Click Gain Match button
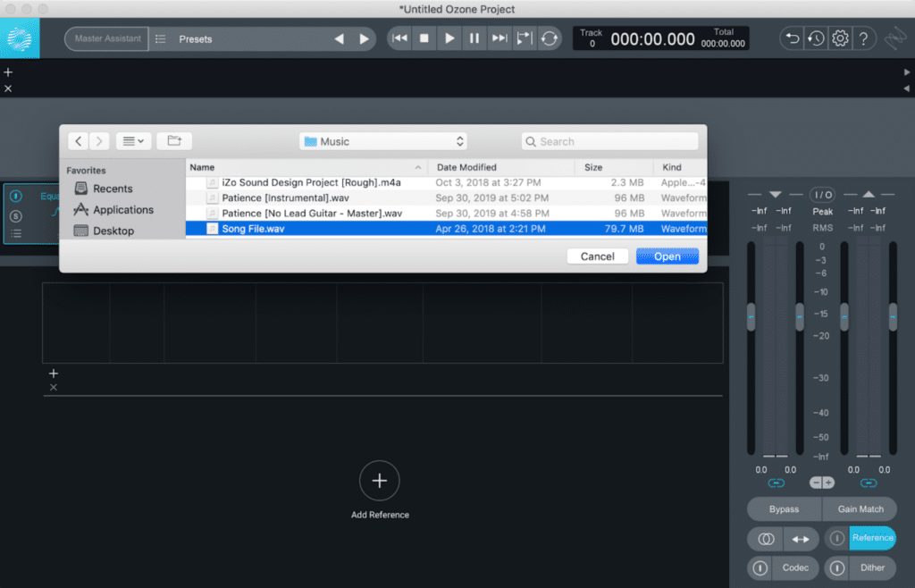Screen dimensions: 915x588 860,509
